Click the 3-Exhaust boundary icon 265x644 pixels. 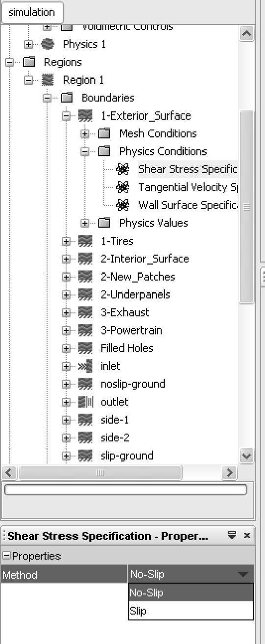click(85, 312)
